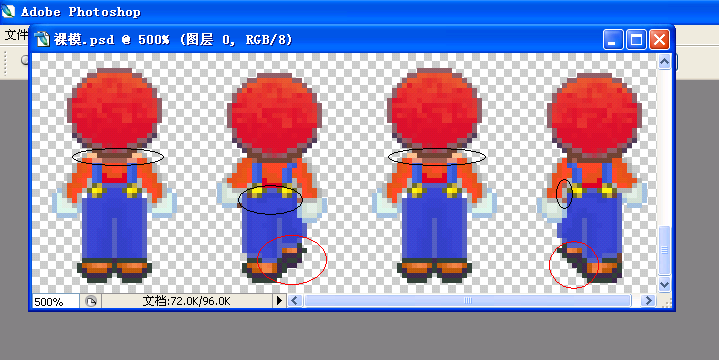
Task: Click the vertical scrollbar thumb
Action: (664, 250)
